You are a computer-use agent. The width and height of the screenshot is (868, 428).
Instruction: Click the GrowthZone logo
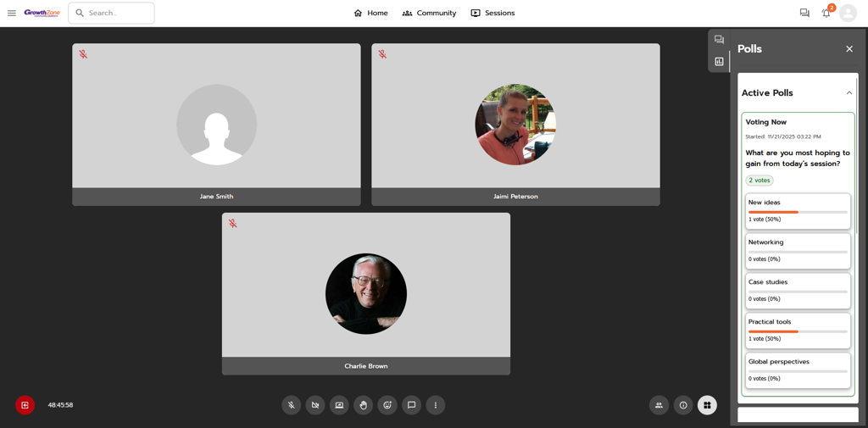42,13
